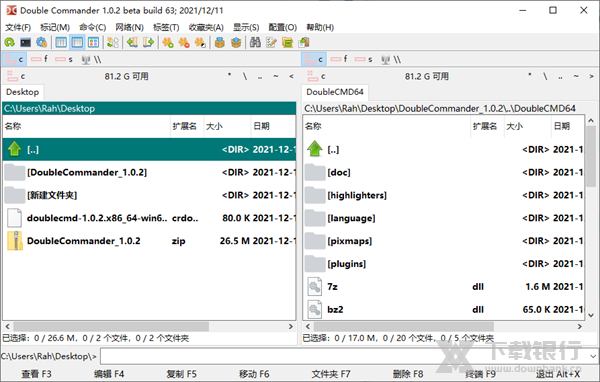The image size is (600, 382).
Task: Open the 收藏夹(A) menu
Action: point(206,27)
